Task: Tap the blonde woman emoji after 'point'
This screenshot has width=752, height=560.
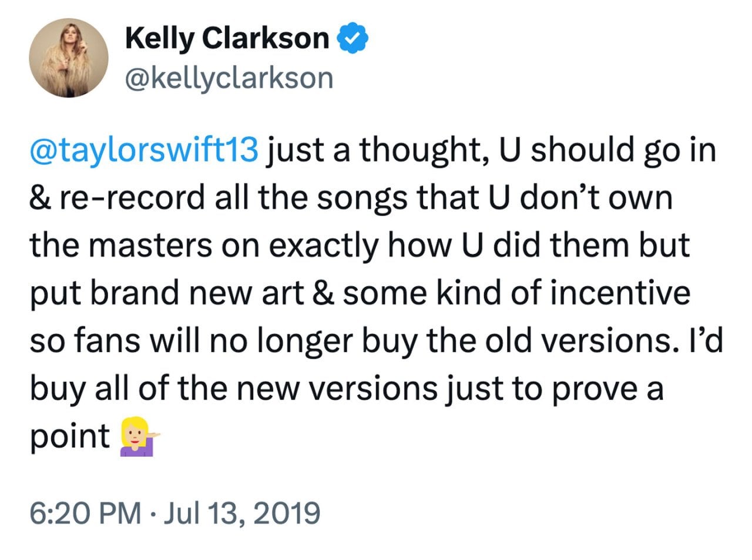Action: (x=137, y=437)
